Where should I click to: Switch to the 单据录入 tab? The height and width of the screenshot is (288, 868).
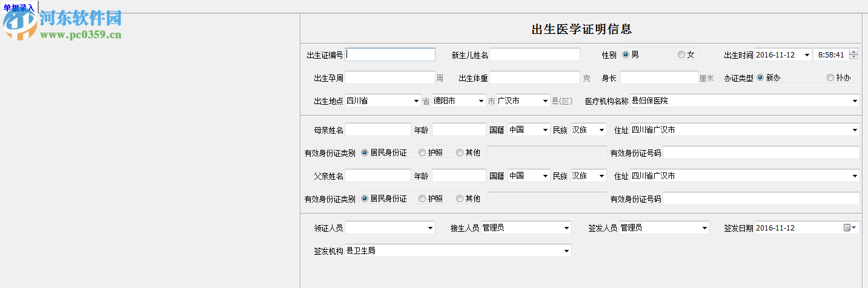tap(19, 7)
